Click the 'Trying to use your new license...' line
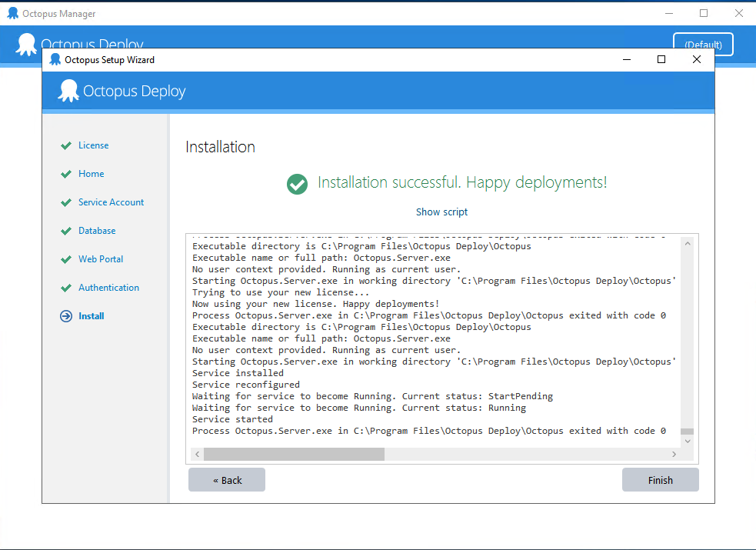The height and width of the screenshot is (550, 756). point(281,292)
